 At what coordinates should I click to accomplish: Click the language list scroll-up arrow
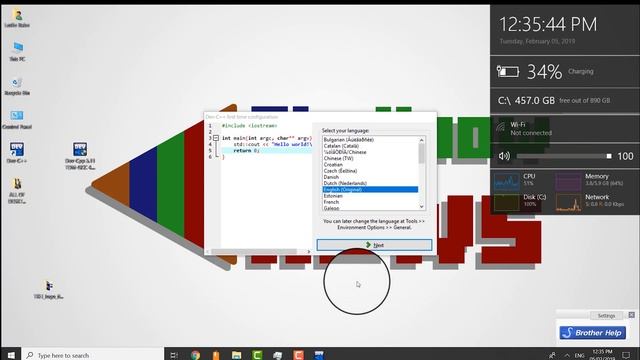422,140
